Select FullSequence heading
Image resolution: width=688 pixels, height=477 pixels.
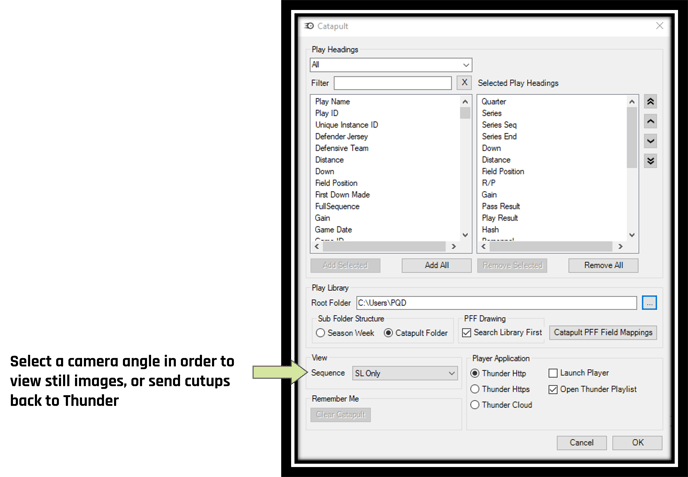pyautogui.click(x=337, y=206)
